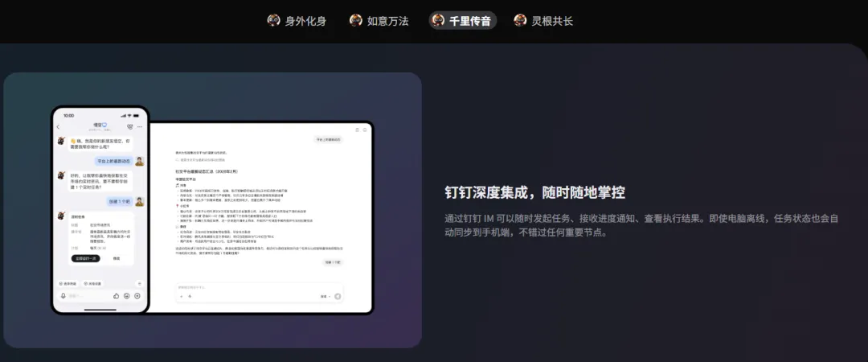Click the 创建 1 个吧 bubble in the tablet window

point(333,262)
